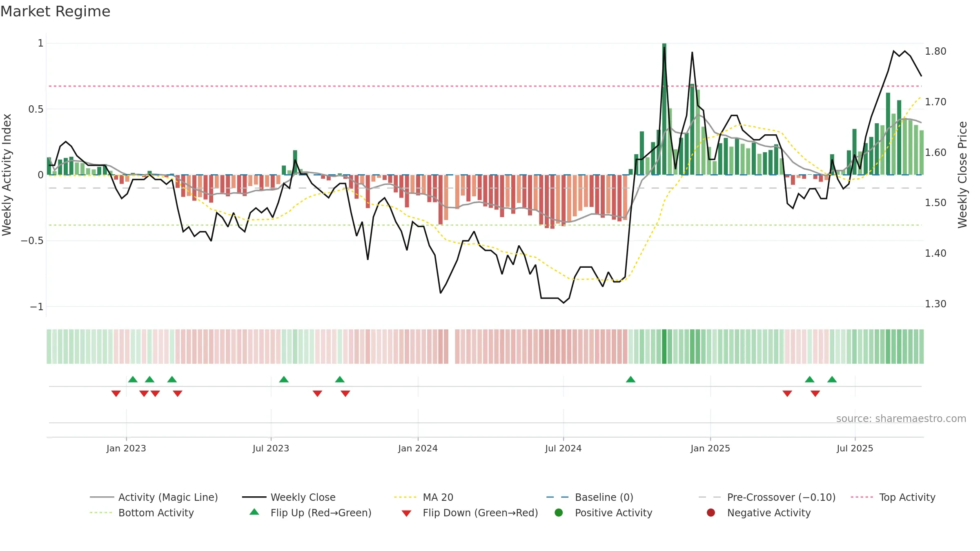This screenshot has height=551, width=980.
Task: Toggle the Top Activity legend entry
Action: point(893,497)
